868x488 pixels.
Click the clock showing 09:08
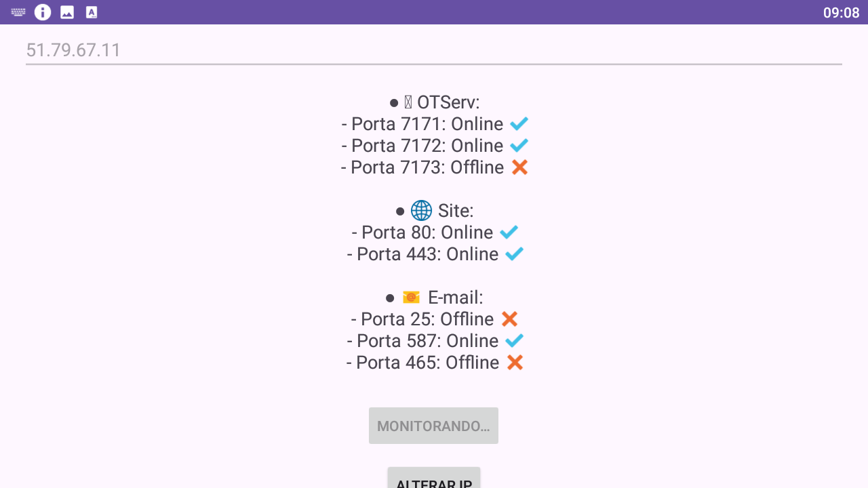(841, 12)
